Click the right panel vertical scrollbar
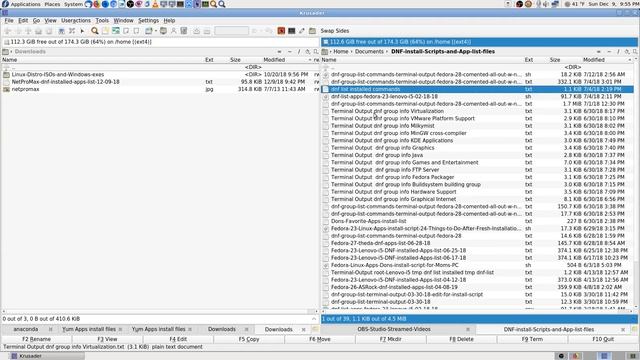Screen dimensions: 640x360 point(636,184)
